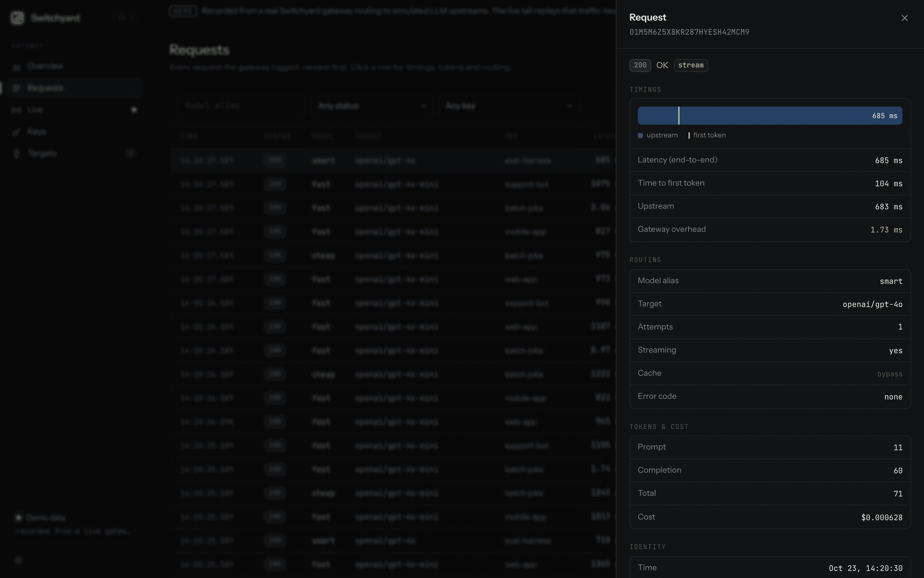Click the Time value Oct 23, 14:20:30
This screenshot has height=578, width=924.
coord(866,568)
